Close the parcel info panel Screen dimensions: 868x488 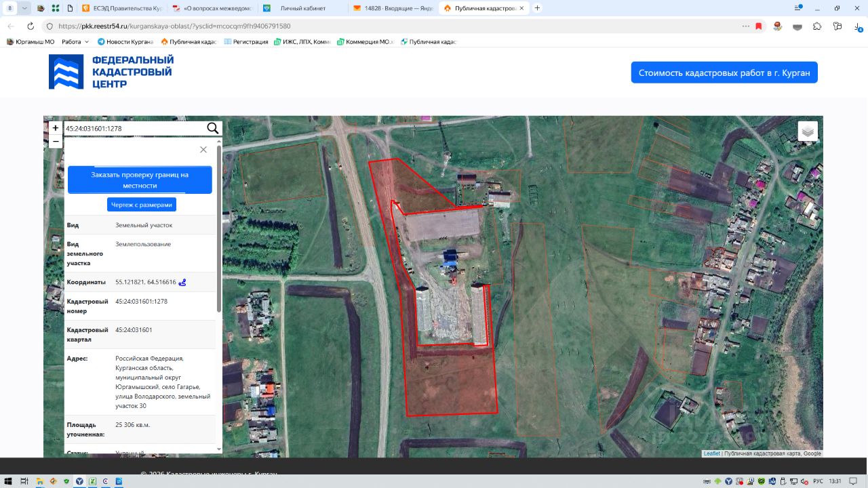(203, 150)
